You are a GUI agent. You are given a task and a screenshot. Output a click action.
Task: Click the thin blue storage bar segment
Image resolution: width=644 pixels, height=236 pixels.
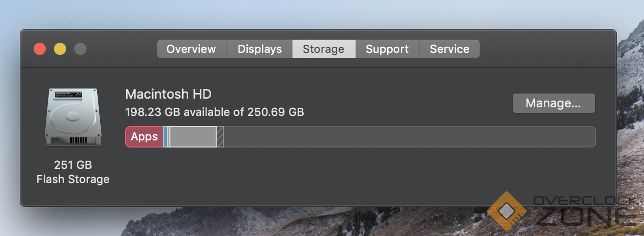[x=165, y=137]
